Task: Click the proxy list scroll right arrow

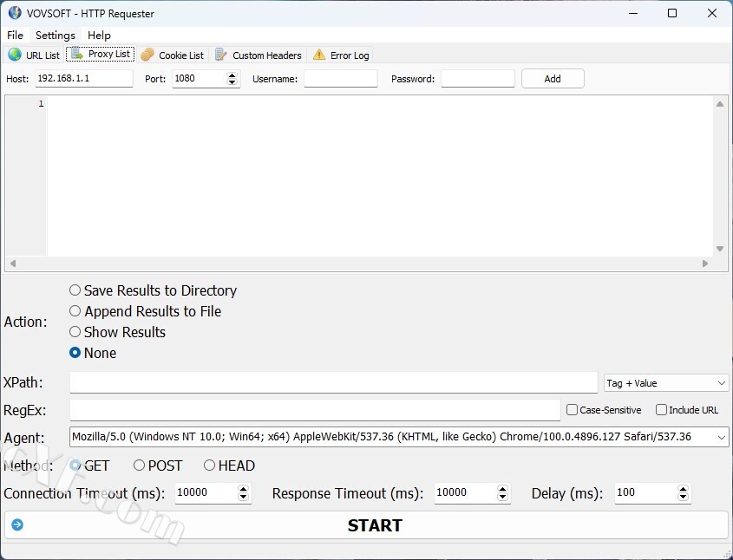Action: tap(705, 264)
